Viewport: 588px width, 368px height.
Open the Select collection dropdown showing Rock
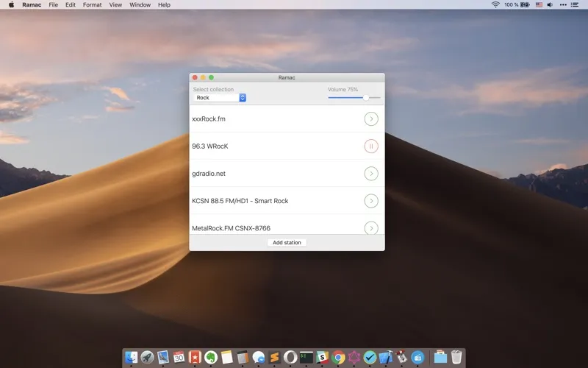pyautogui.click(x=220, y=98)
